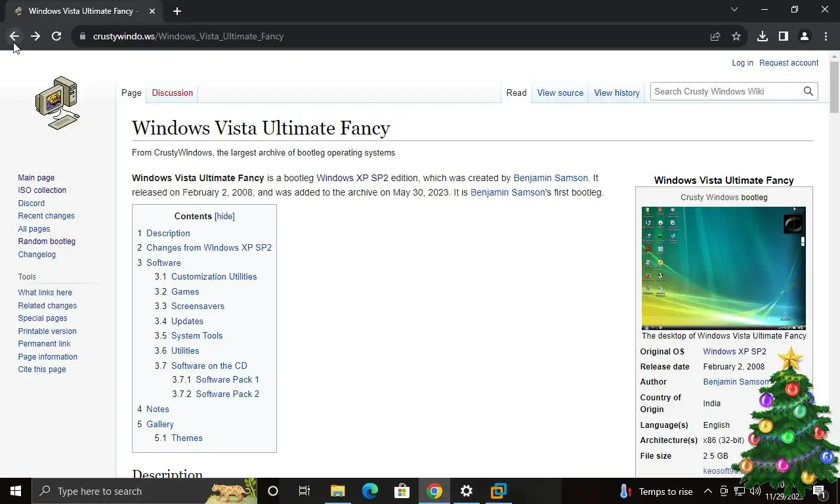Screen dimensions: 840x504
Task: Click the browser address bar
Action: (394, 36)
